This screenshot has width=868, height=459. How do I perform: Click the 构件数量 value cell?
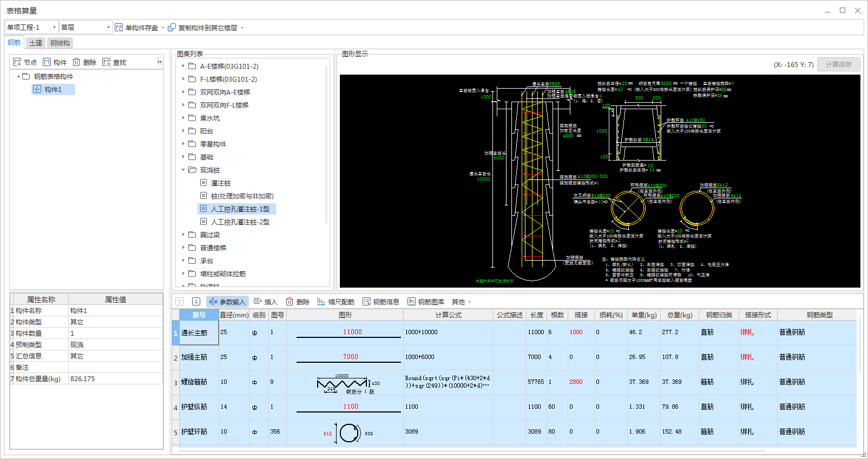click(x=115, y=333)
